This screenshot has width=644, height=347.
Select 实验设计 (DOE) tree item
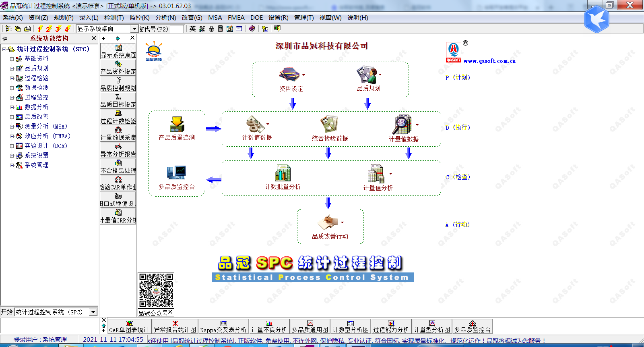tap(46, 146)
